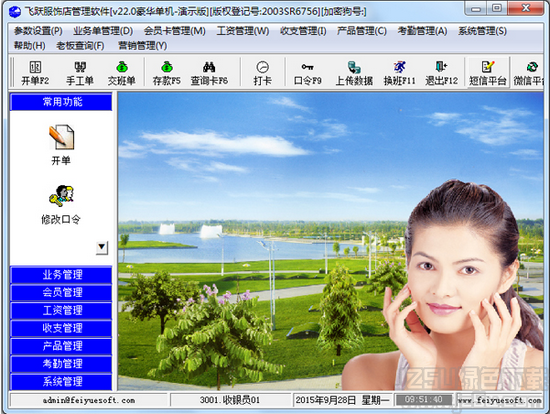
Task: Select the 交班单 money bag icon
Action: (x=121, y=73)
